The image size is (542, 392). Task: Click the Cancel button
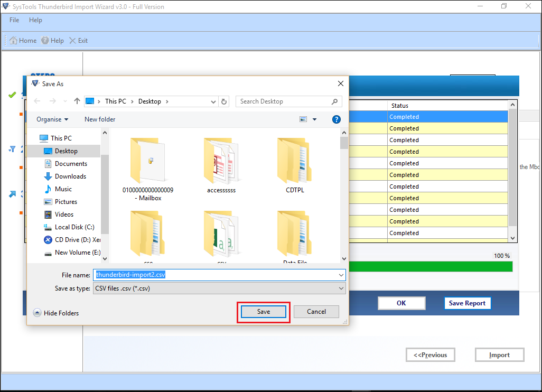pos(316,312)
